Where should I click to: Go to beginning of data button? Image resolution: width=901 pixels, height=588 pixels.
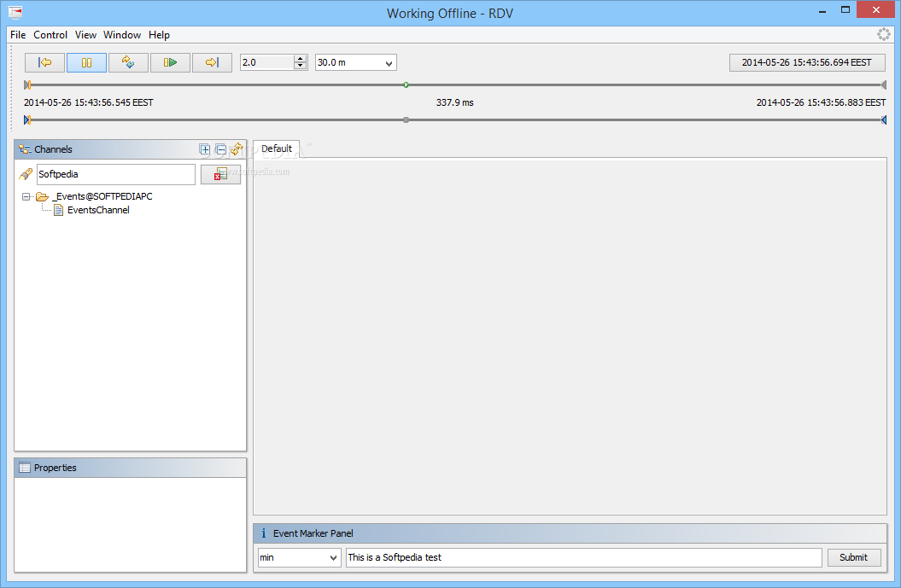pyautogui.click(x=44, y=62)
